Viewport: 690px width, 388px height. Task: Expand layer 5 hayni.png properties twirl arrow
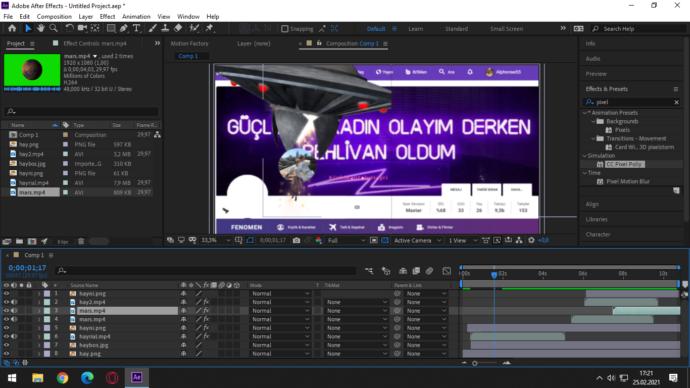click(x=39, y=328)
